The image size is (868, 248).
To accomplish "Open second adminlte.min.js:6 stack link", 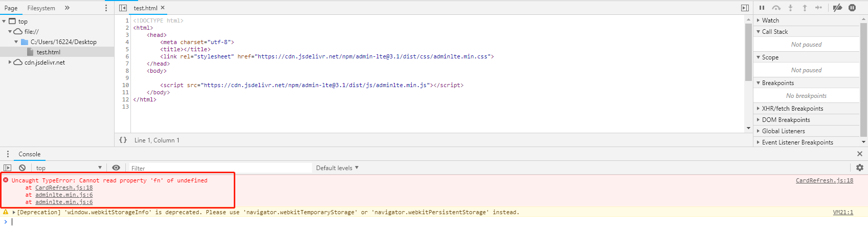I will click(64, 202).
